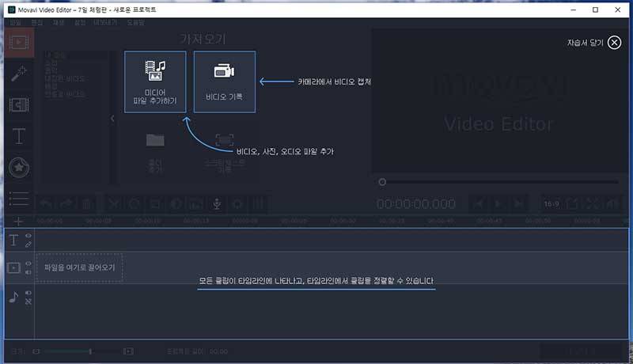Viewport: 633px width, 364px height.
Task: Click the detach preview window icon
Action: (x=573, y=204)
